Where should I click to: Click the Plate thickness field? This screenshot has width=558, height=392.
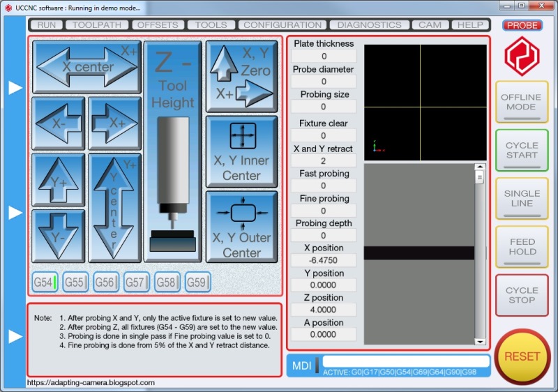click(324, 56)
